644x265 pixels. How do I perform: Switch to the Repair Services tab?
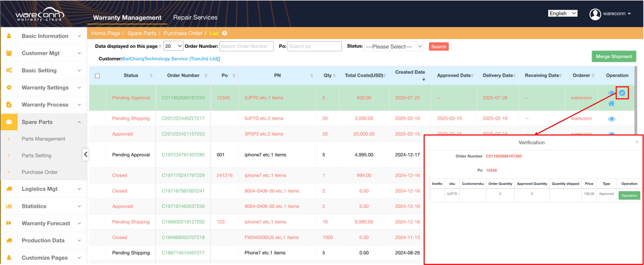[195, 18]
